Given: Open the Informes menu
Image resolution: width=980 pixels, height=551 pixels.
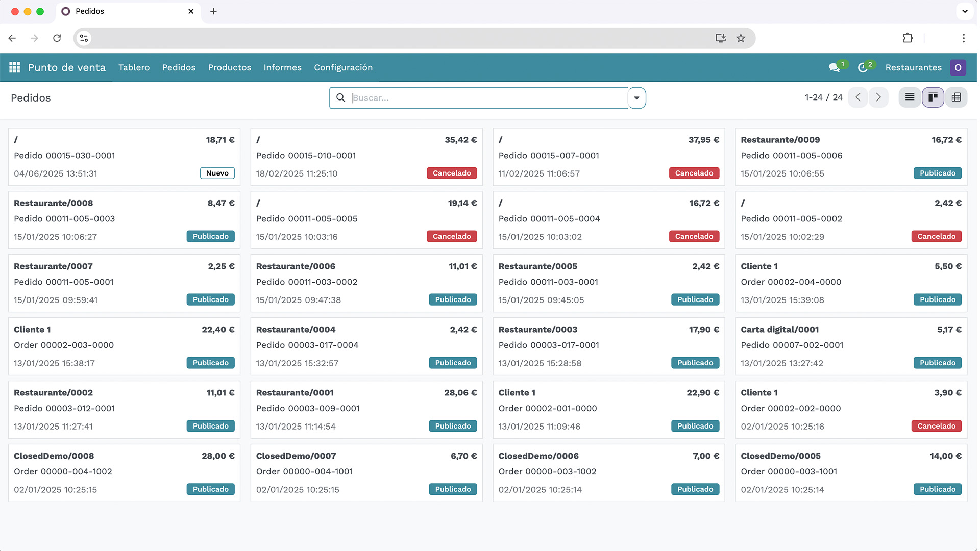Looking at the screenshot, I should coord(282,67).
